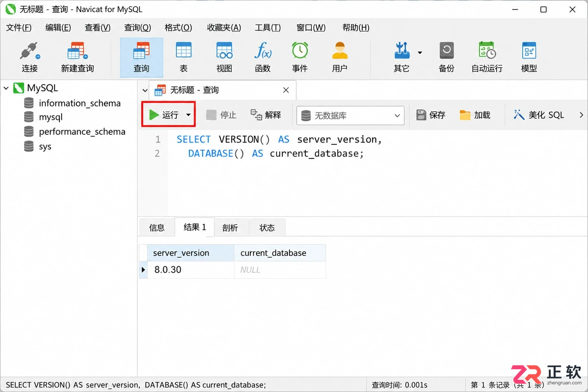Open the 工具(T) menu
The image size is (588, 392).
click(268, 27)
